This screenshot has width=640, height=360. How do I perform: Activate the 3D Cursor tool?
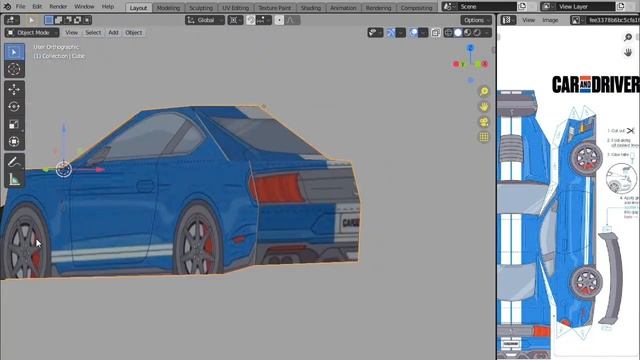(14, 69)
